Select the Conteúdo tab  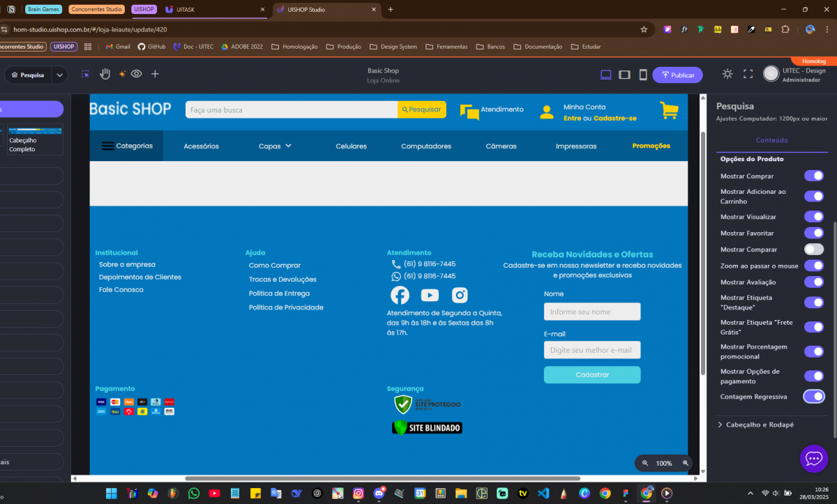(771, 140)
